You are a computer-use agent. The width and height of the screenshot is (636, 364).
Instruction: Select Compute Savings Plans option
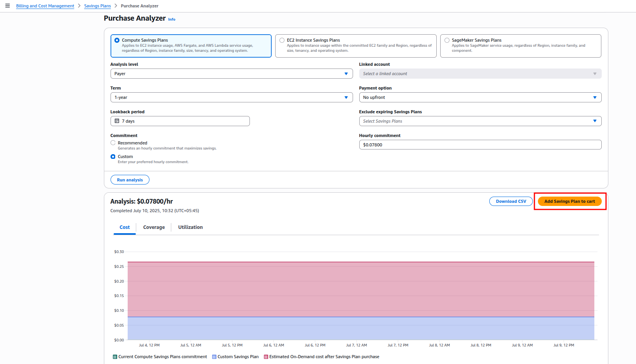(x=117, y=40)
